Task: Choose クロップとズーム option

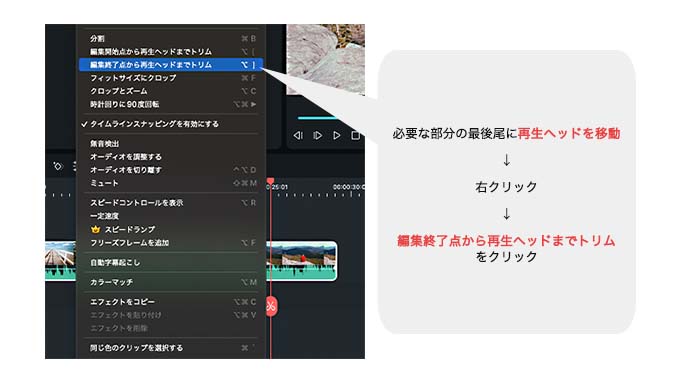Action: click(x=171, y=91)
